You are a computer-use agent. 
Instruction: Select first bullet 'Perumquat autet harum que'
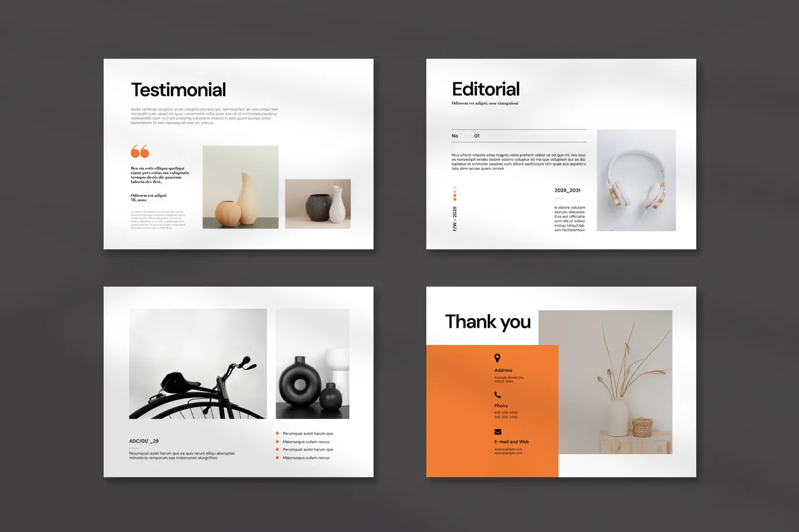click(308, 434)
